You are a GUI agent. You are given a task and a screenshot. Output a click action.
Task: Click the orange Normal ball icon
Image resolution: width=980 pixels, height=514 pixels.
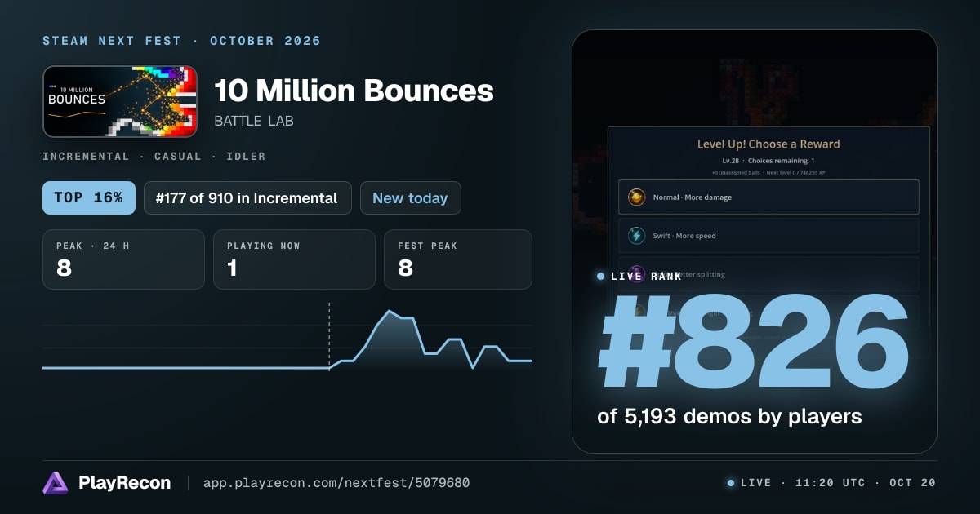coord(636,197)
